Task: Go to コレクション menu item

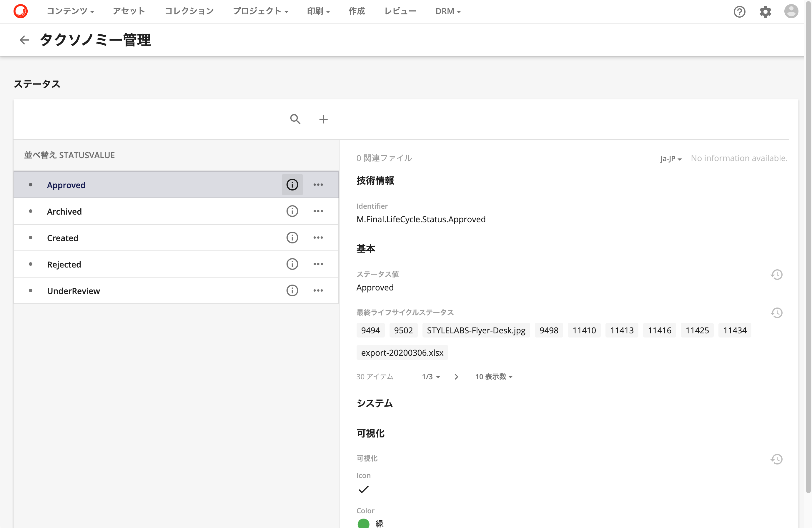Action: pos(189,11)
